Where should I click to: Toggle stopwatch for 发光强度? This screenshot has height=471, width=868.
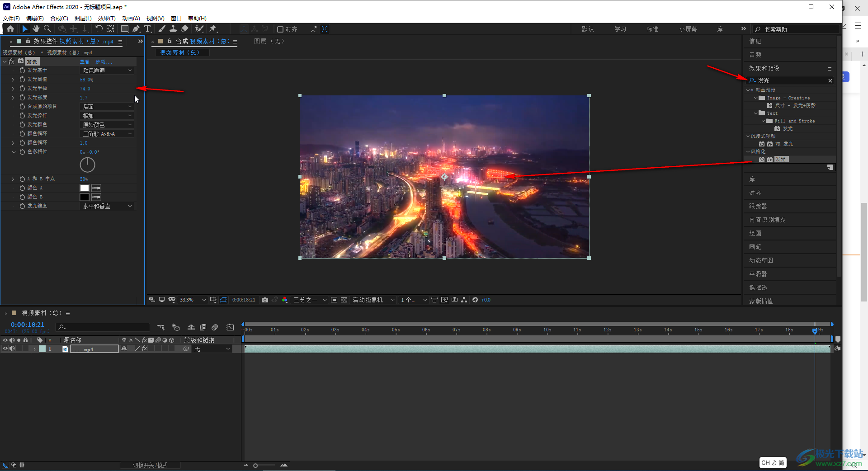(x=22, y=98)
